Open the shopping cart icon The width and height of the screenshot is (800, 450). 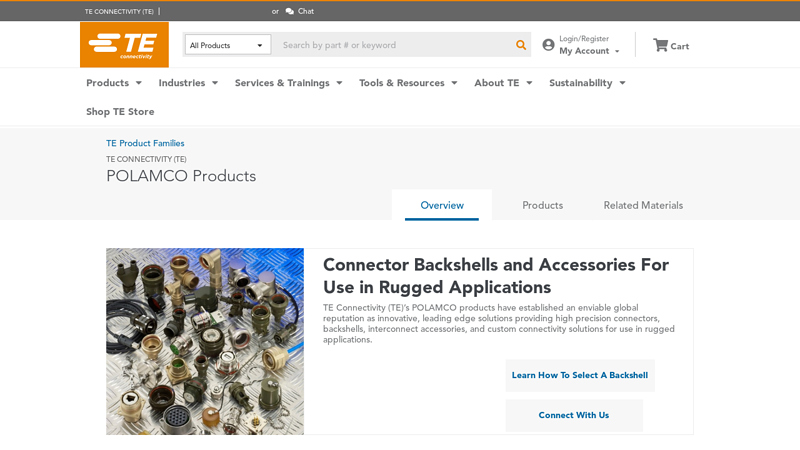(660, 45)
